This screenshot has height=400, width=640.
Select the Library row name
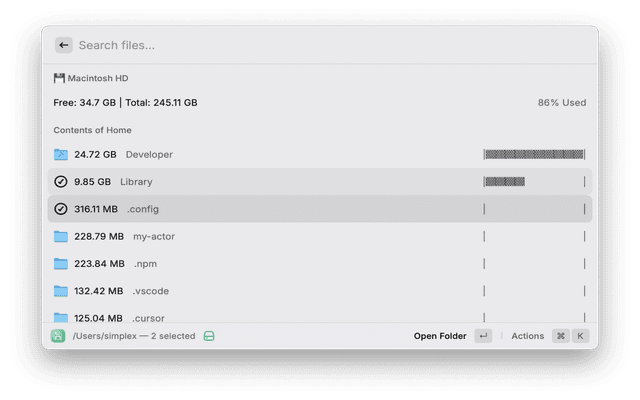click(x=136, y=182)
